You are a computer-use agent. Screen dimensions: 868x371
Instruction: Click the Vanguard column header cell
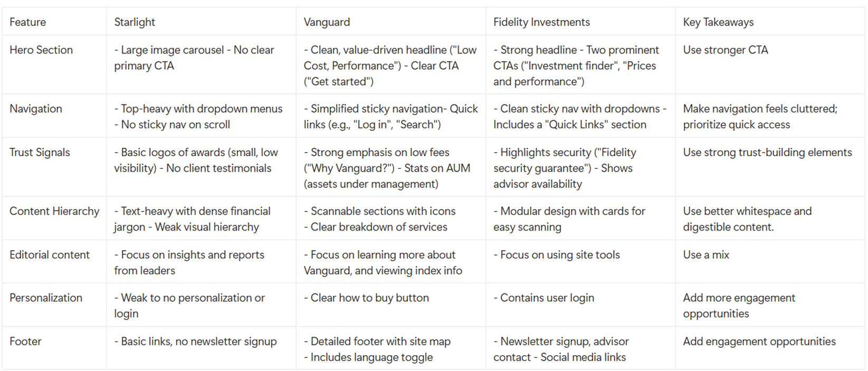[x=327, y=22]
